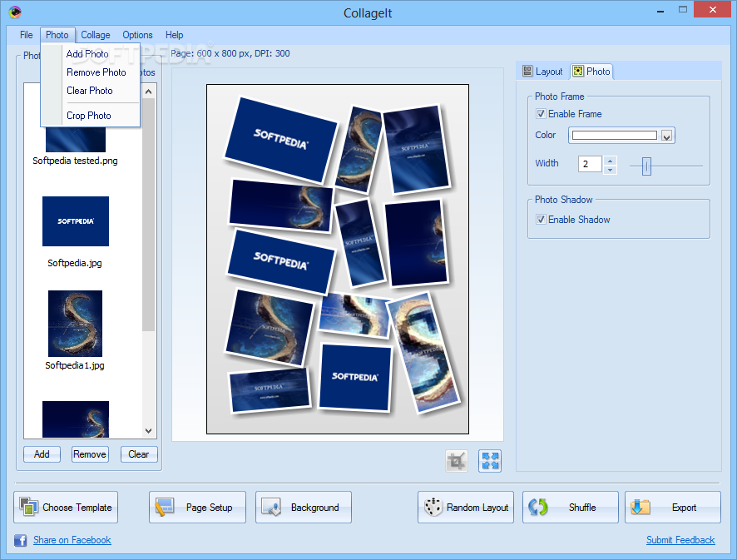Toggle the Enable Shadow checkbox
The image size is (737, 560).
click(541, 220)
